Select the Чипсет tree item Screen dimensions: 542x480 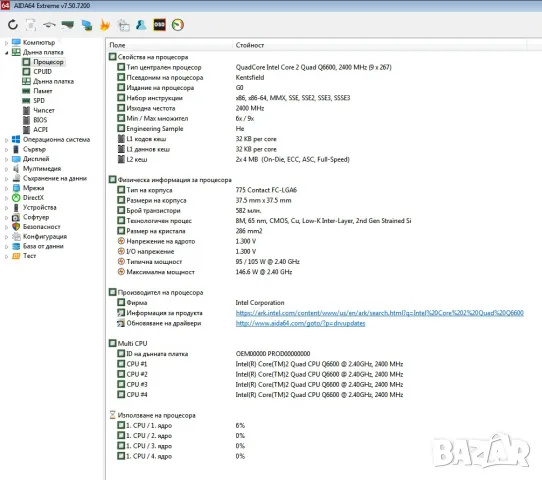pos(44,110)
